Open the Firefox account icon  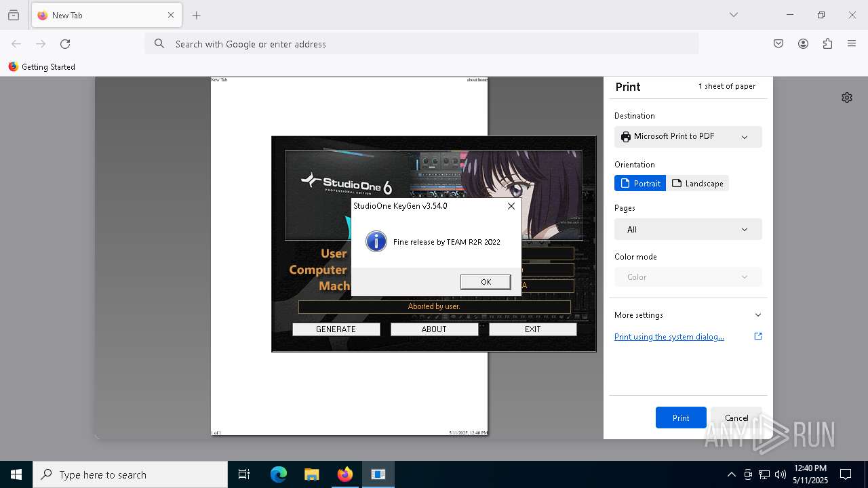(803, 44)
